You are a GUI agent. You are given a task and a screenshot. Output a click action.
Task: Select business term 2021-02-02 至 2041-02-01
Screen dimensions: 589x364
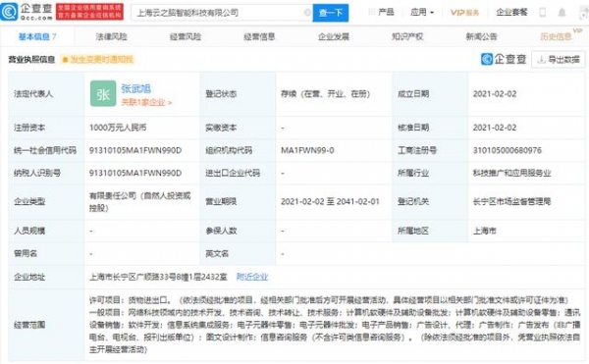(330, 201)
